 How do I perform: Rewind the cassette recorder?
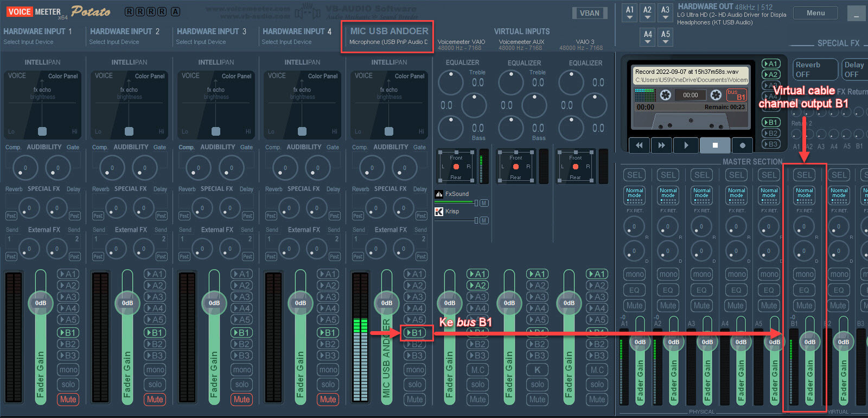point(639,145)
